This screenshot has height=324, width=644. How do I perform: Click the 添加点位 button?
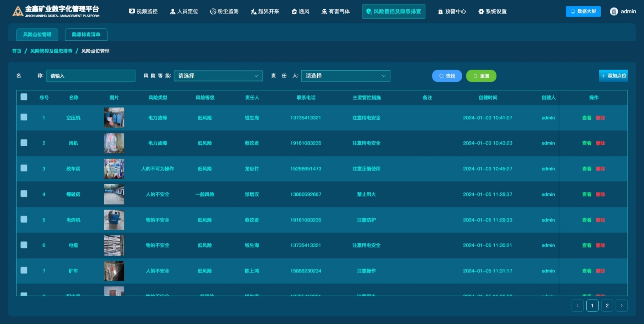tap(613, 76)
